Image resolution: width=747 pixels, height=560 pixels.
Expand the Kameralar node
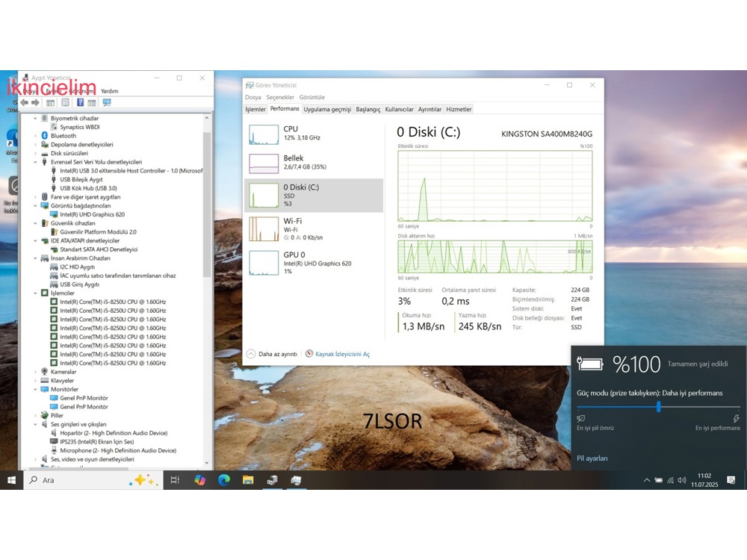35,371
